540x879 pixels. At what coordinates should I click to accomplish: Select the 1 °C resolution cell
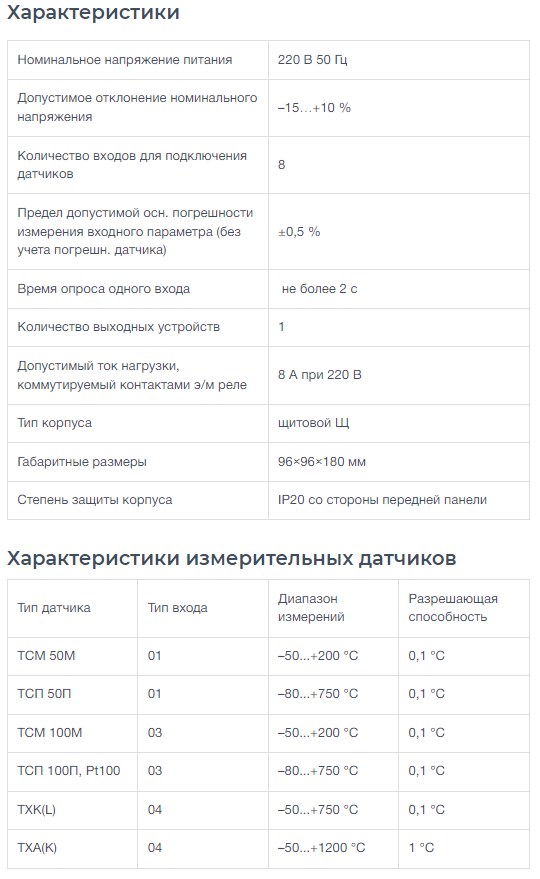[464, 848]
